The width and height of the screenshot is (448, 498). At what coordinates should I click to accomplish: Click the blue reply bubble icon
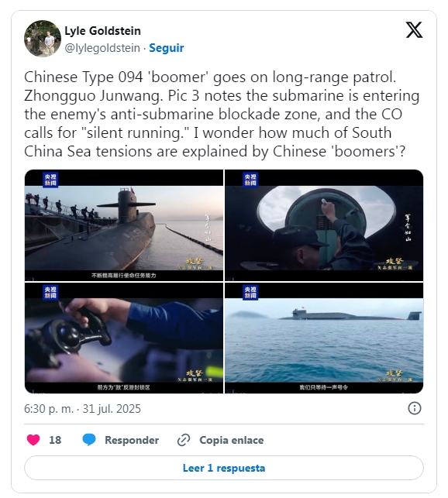(89, 440)
